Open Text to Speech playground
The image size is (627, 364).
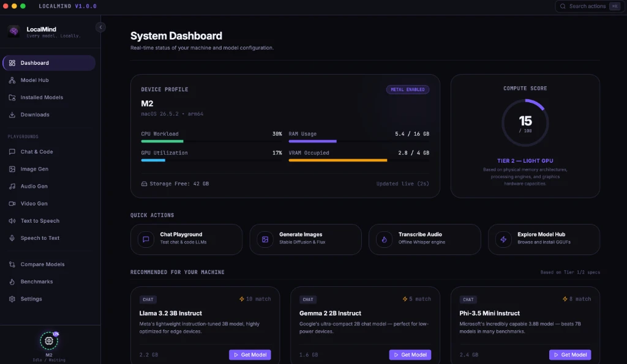49,221
